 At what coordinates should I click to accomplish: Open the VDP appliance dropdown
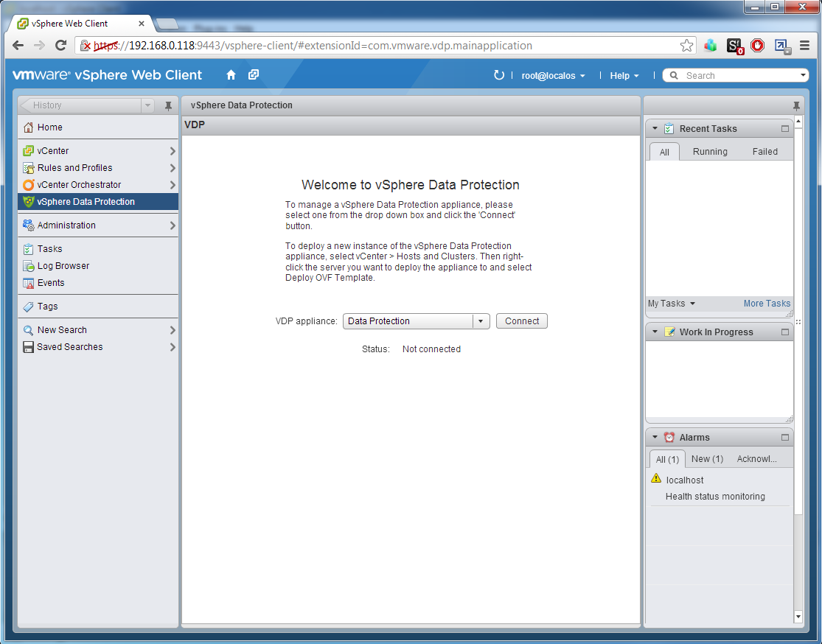[481, 321]
